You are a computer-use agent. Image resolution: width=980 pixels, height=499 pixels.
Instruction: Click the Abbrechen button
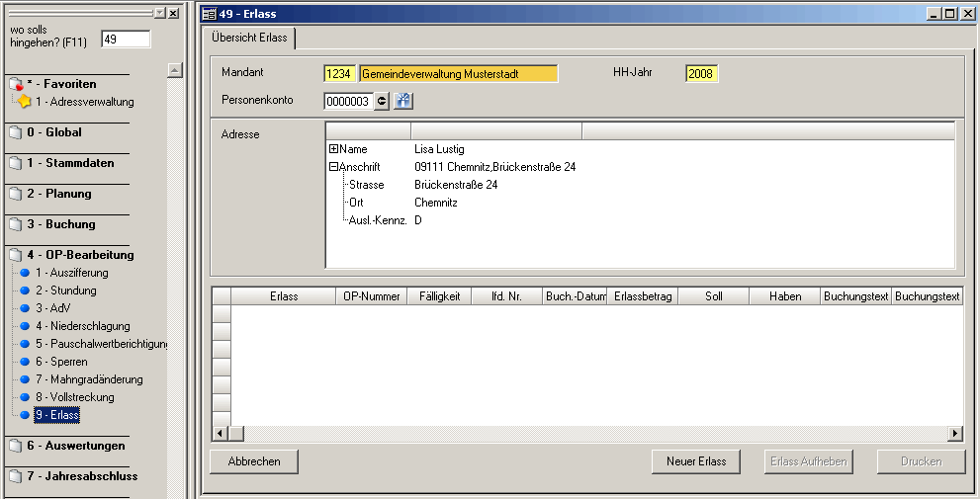click(254, 461)
